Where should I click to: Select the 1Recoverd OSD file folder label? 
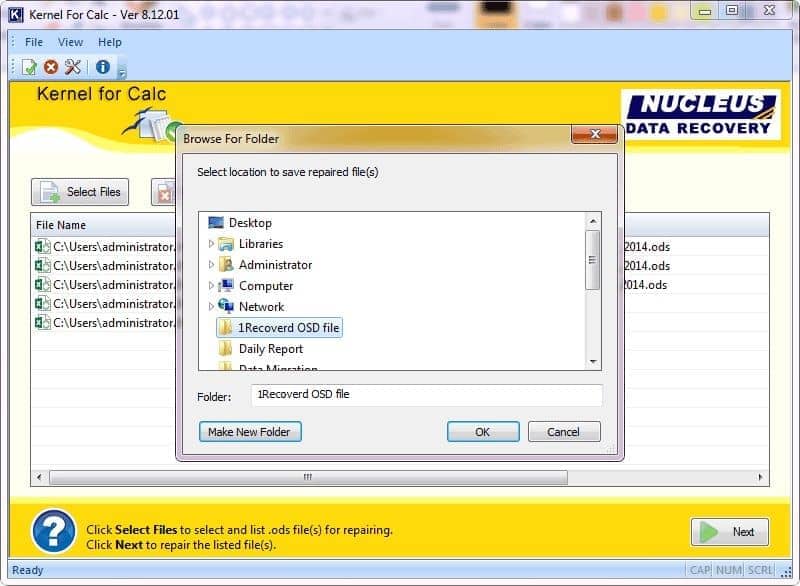[289, 328]
